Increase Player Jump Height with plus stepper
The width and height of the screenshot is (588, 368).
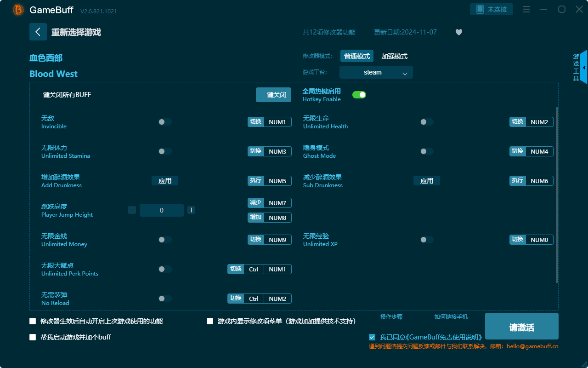pos(191,210)
